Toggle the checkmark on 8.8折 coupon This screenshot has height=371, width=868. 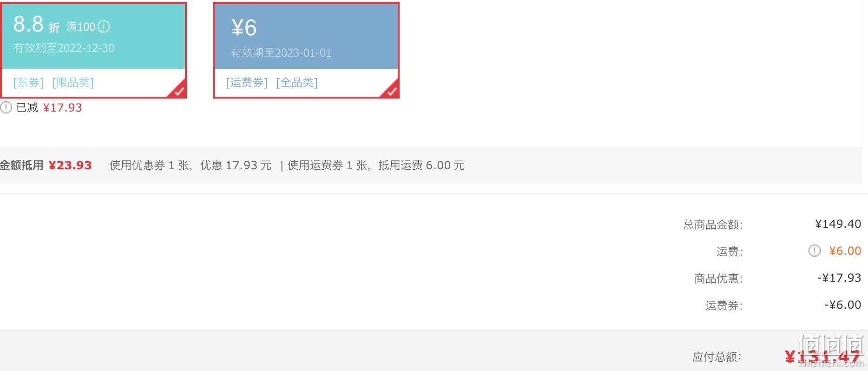click(x=178, y=90)
